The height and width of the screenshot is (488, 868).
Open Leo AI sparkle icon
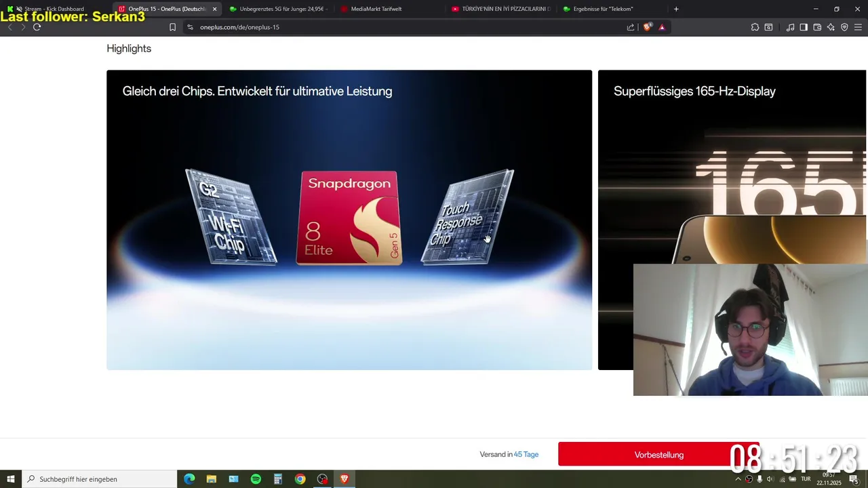click(x=831, y=27)
